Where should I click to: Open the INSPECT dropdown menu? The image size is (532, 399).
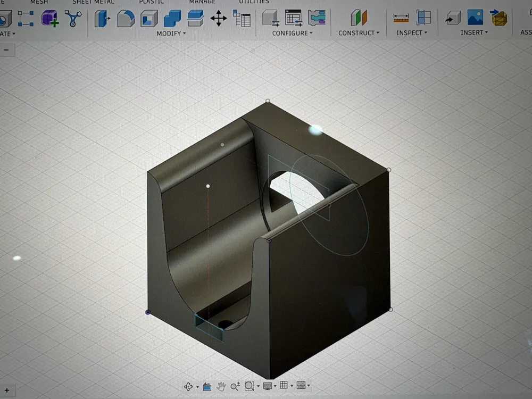[x=412, y=32]
